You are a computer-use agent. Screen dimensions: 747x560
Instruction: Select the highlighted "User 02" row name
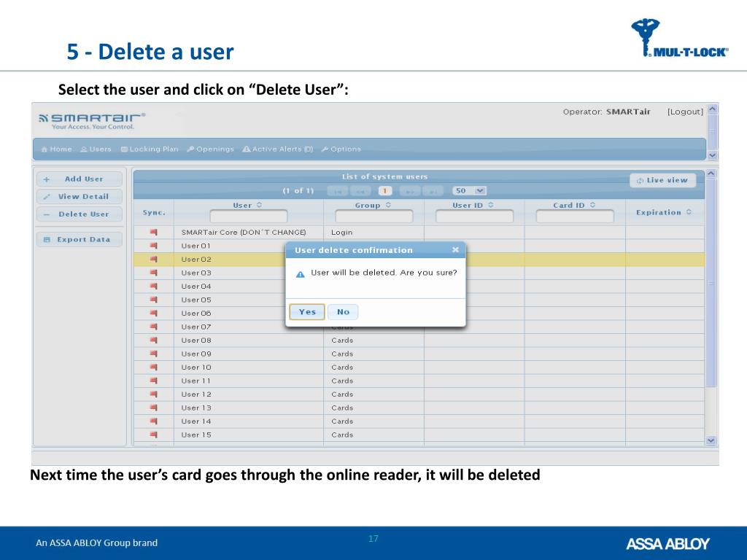click(196, 259)
